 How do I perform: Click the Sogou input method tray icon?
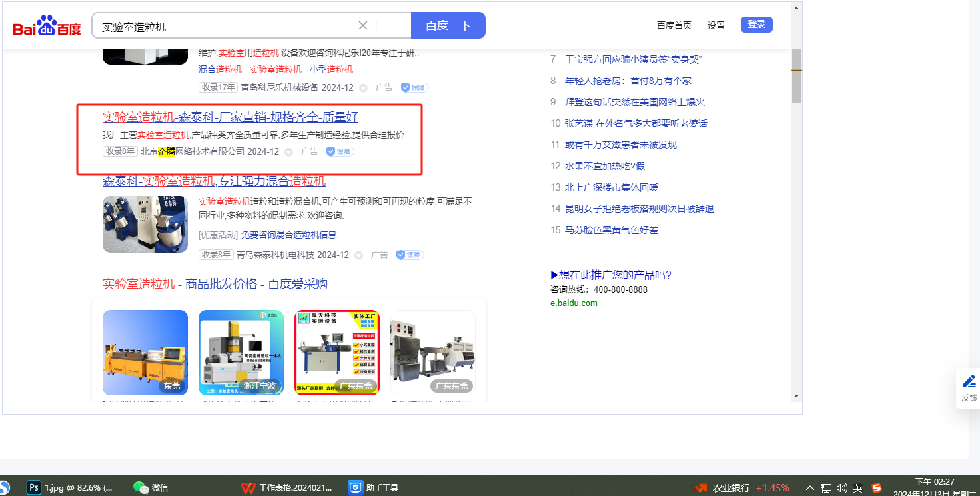(x=877, y=488)
